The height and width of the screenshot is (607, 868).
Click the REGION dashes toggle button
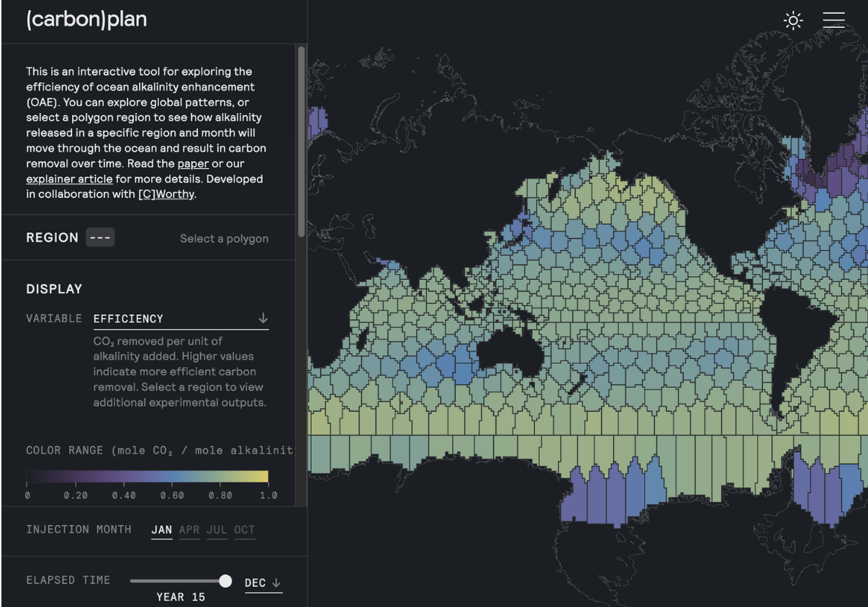(x=101, y=237)
